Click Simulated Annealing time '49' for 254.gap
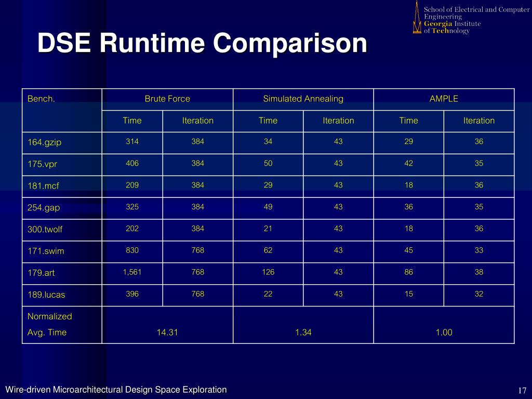The height and width of the screenshot is (399, 532). [268, 207]
